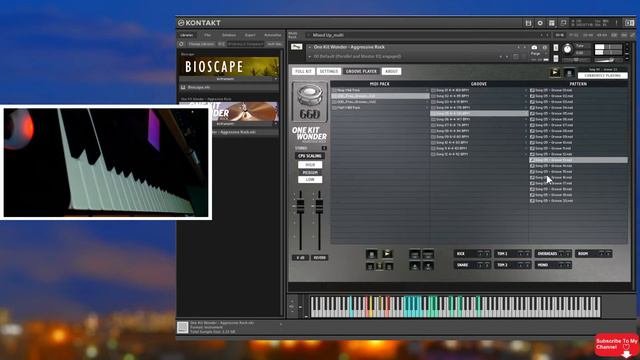Screen dimensions: 640x360
Task: Click the stop icon beside top play button
Action: click(569, 73)
